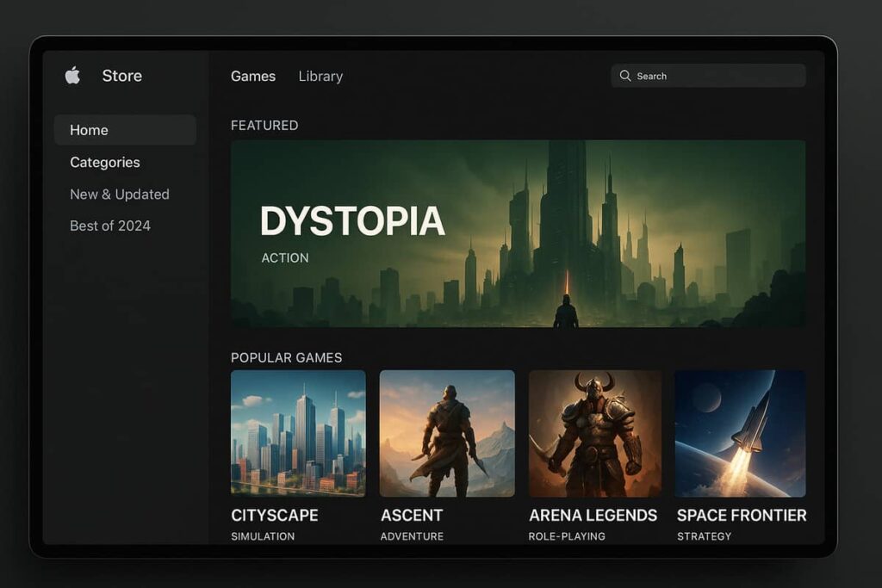Click the CITYSCAPE title link
The height and width of the screenshot is (588, 882).
tap(275, 515)
